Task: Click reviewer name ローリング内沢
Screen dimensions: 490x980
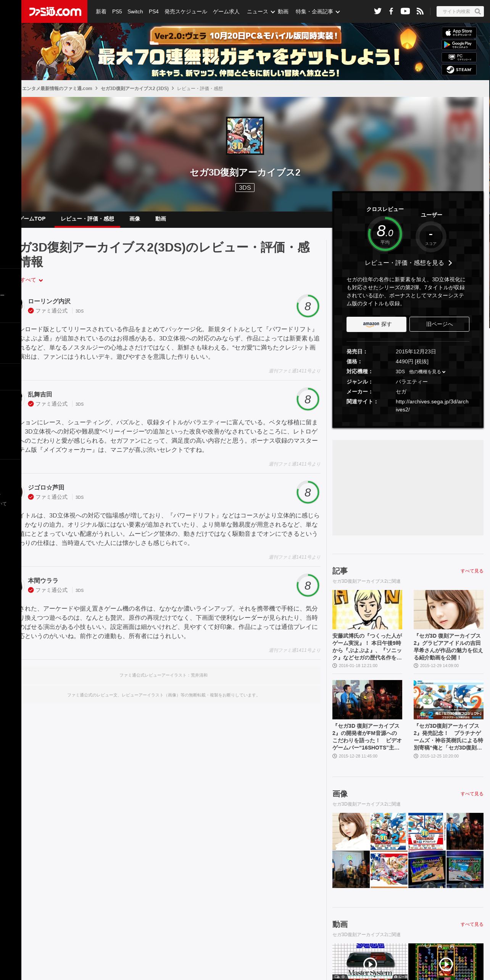Action: [x=49, y=301]
